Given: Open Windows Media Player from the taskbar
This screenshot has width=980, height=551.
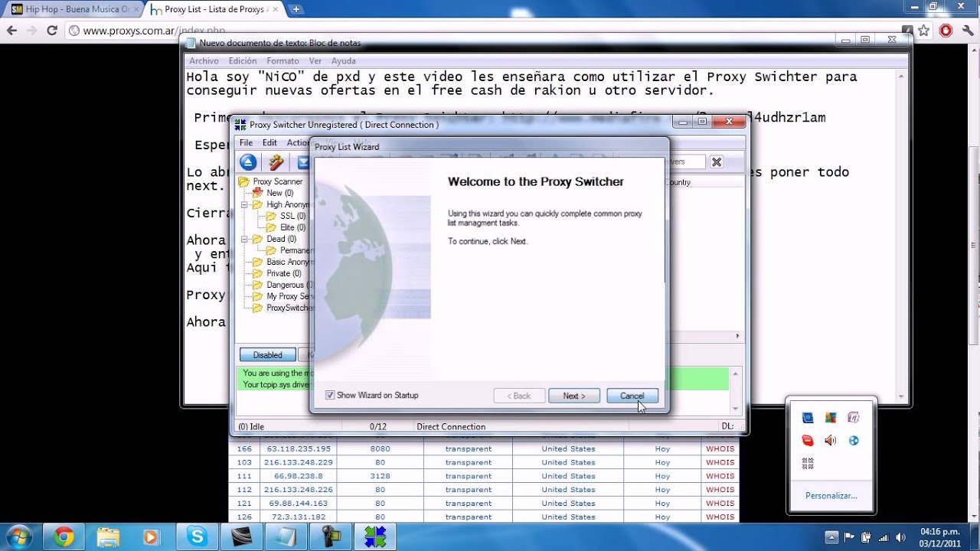Looking at the screenshot, I should click(x=152, y=537).
